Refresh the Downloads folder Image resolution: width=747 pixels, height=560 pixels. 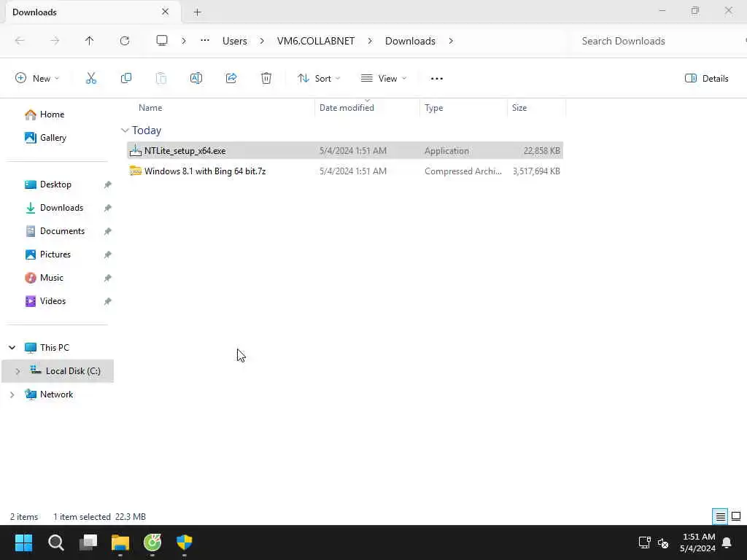coord(125,41)
